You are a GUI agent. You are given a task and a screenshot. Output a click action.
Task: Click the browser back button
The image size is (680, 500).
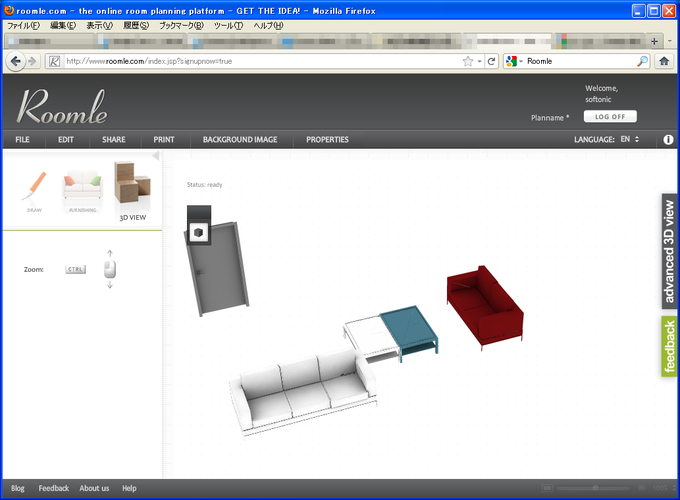(x=16, y=61)
